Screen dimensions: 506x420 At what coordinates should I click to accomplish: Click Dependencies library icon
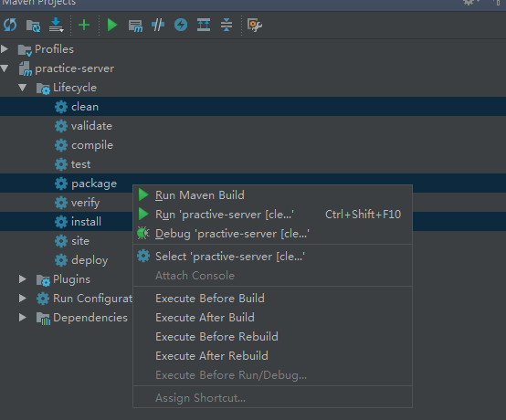pos(43,319)
